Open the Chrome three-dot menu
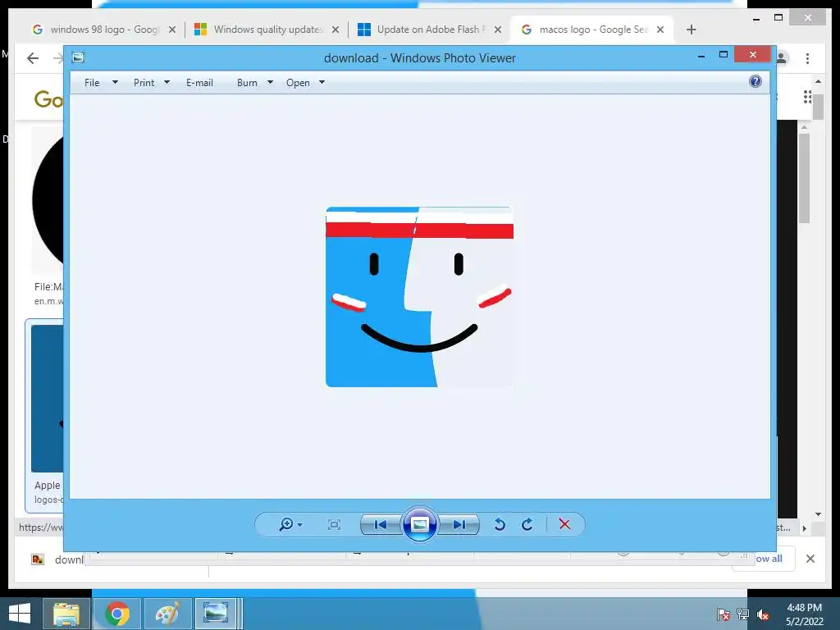Viewport: 840px width, 630px height. pyautogui.click(x=807, y=58)
